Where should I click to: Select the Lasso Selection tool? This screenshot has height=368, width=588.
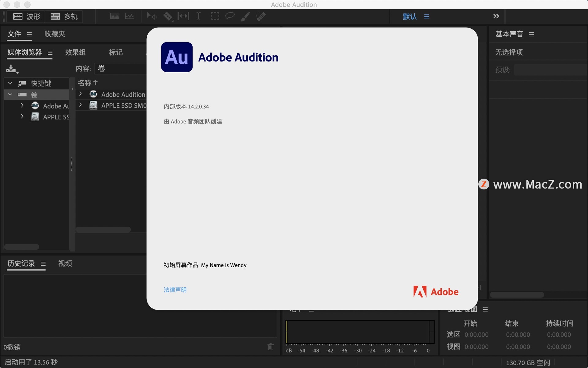(229, 16)
